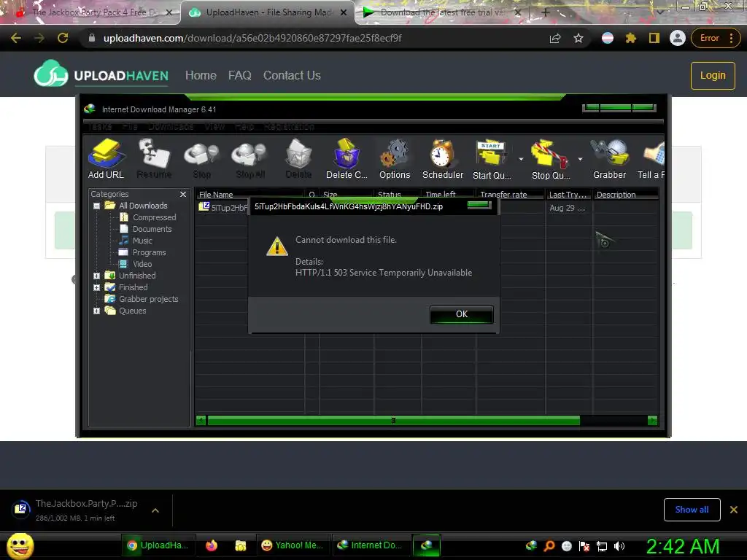The width and height of the screenshot is (747, 560).
Task: Open the Tasks menu in IDM
Action: (x=99, y=126)
